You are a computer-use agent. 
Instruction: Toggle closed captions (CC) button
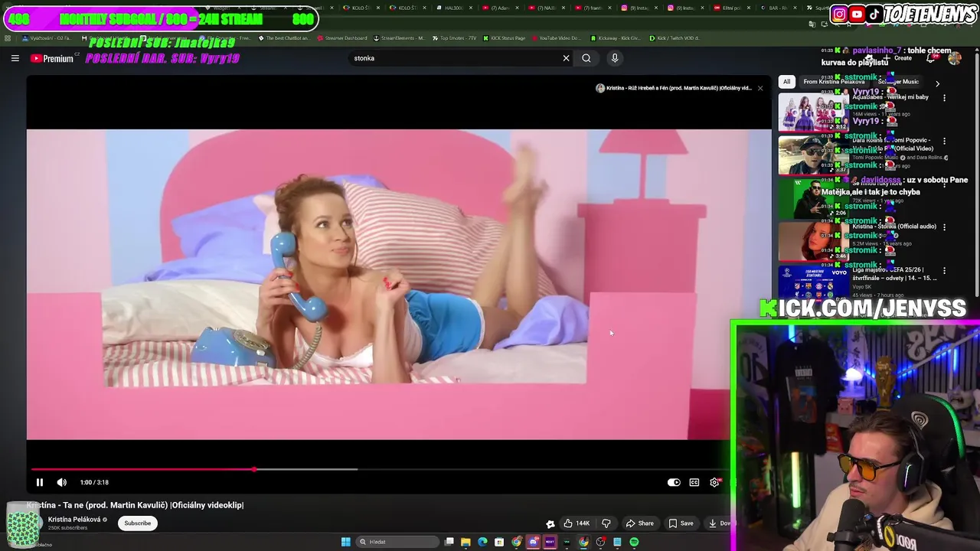pyautogui.click(x=694, y=482)
